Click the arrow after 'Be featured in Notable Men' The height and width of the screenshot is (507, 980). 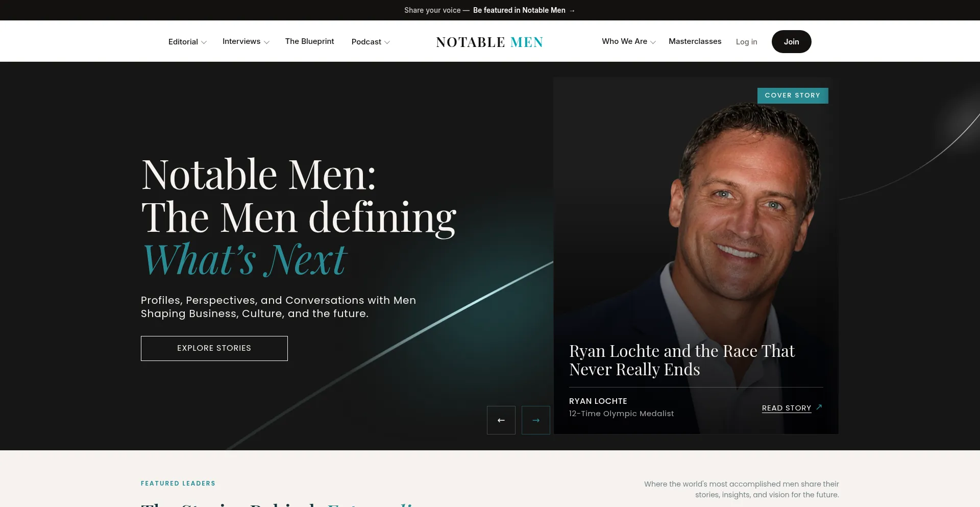[572, 10]
